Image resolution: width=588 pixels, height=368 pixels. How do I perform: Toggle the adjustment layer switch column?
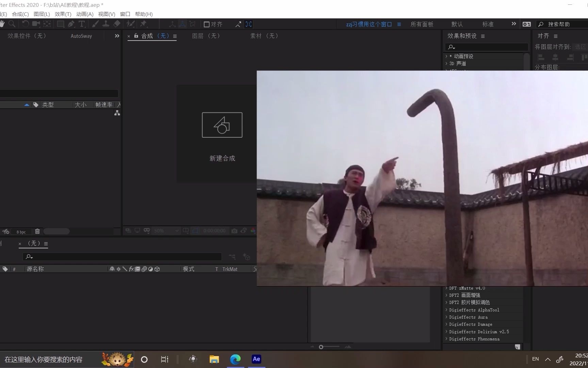150,269
